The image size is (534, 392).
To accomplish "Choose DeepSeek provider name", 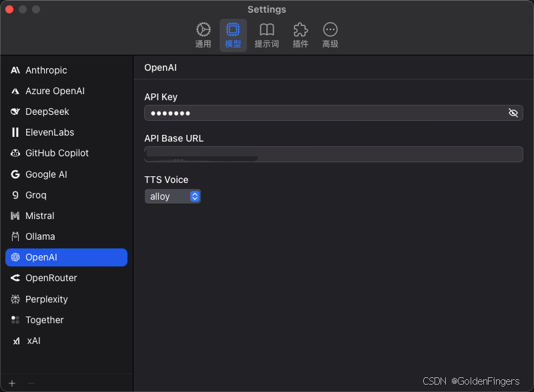I will [47, 112].
